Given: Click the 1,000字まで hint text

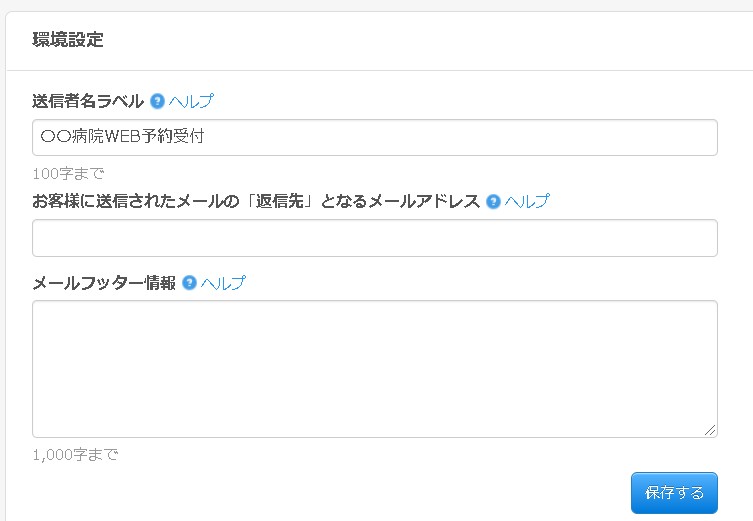Looking at the screenshot, I should (75, 455).
